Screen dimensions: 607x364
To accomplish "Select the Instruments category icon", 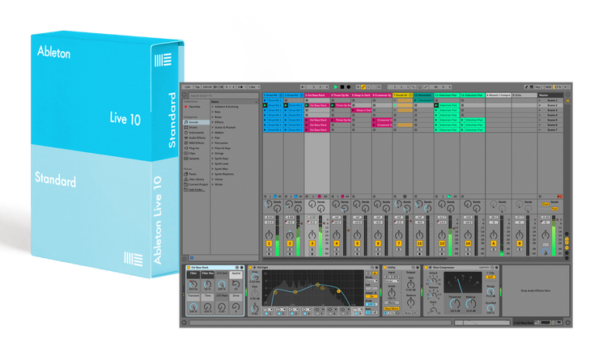I will (x=186, y=133).
